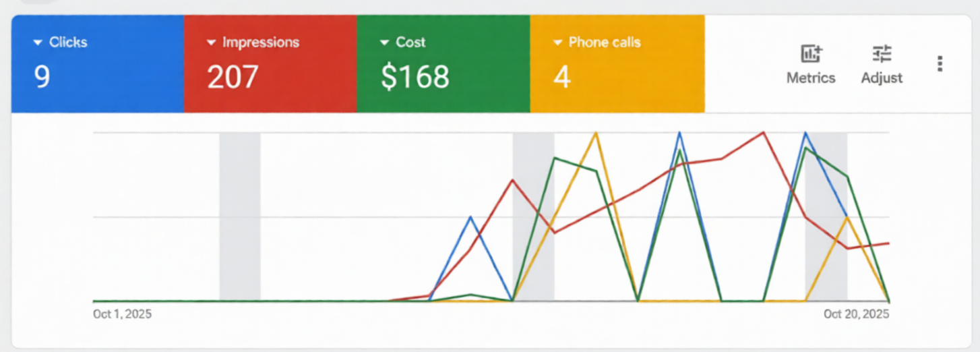Screen dimensions: 980x352
Task: Open the Phone calls dropdown arrow
Action: 558,42
